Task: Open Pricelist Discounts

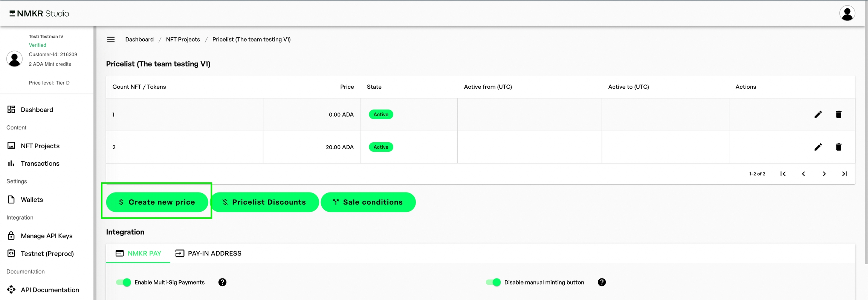Action: [x=264, y=202]
